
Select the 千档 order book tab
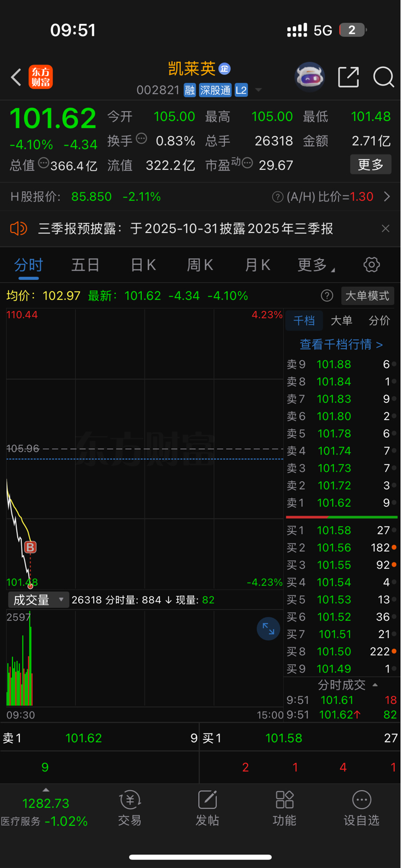304,321
